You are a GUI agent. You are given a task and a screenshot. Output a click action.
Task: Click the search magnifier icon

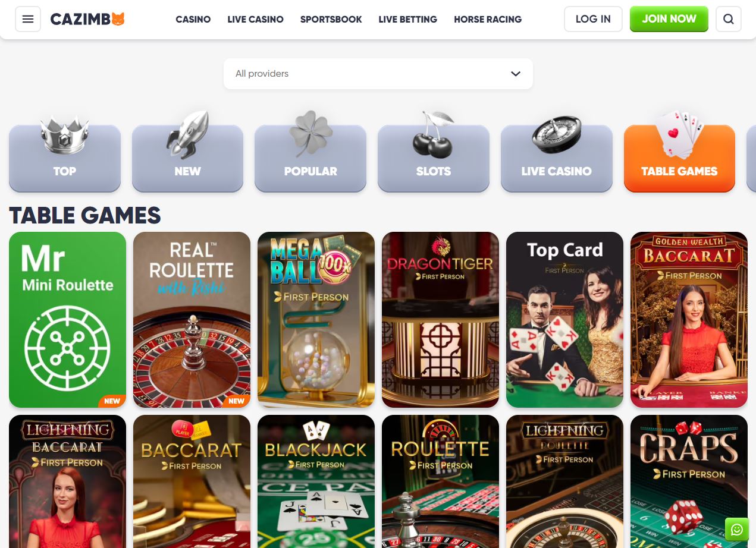729,19
